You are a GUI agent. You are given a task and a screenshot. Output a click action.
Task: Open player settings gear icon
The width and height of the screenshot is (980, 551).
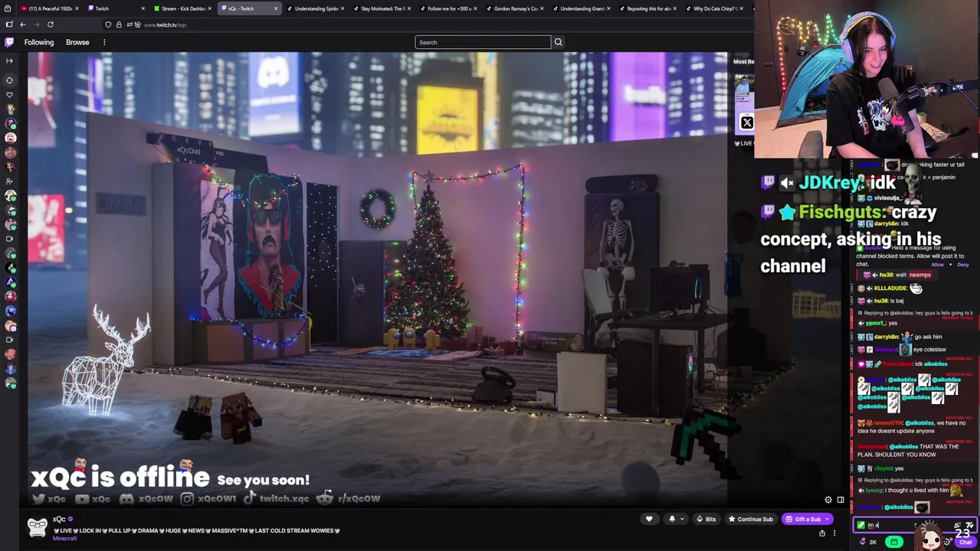(x=828, y=500)
